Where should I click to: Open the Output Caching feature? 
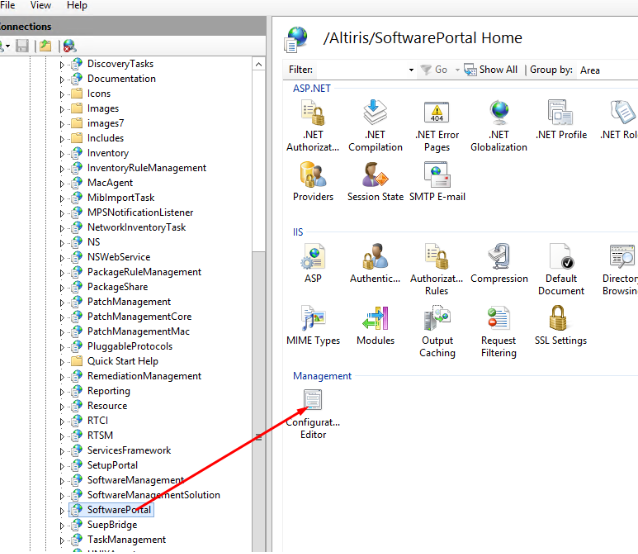click(x=437, y=320)
